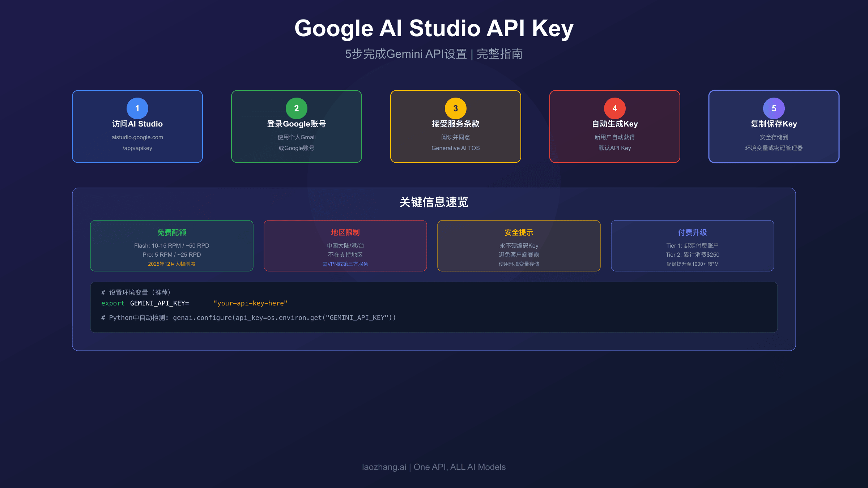868x488 pixels.
Task: Click the purple step 5 circle icon
Action: [x=774, y=108]
